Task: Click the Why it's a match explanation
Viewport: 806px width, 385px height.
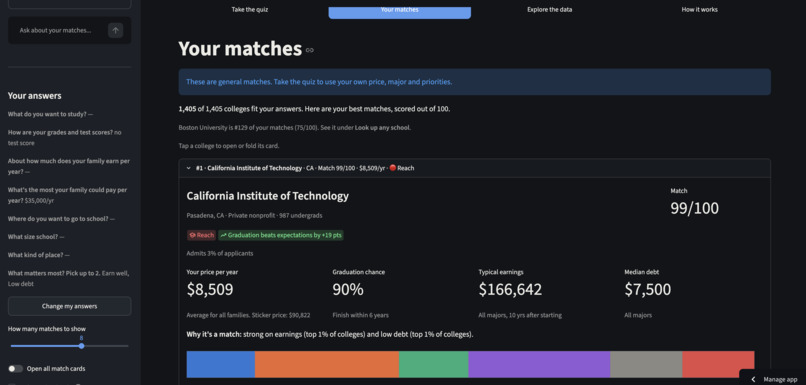Action: 329,335
